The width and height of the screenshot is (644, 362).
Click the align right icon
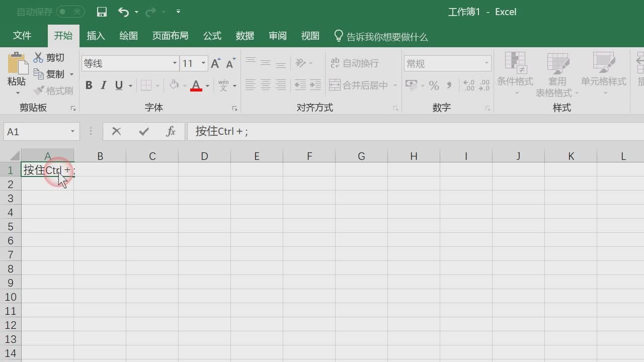[x=281, y=85]
